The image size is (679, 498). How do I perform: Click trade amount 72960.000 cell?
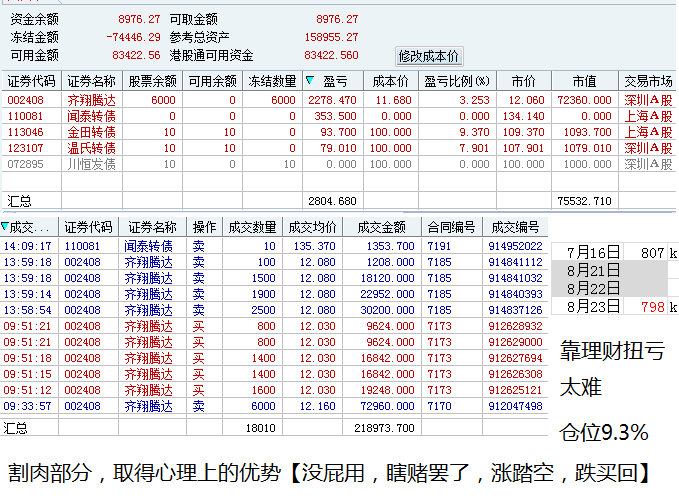(x=388, y=406)
